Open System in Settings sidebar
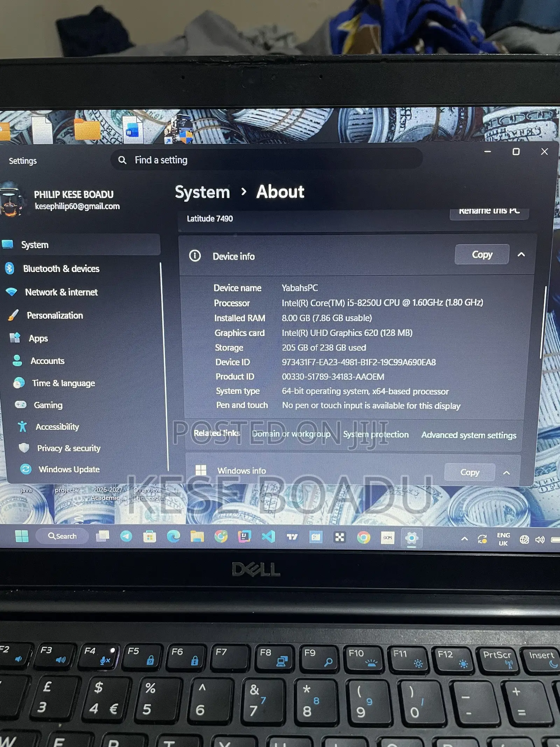 pos(80,245)
